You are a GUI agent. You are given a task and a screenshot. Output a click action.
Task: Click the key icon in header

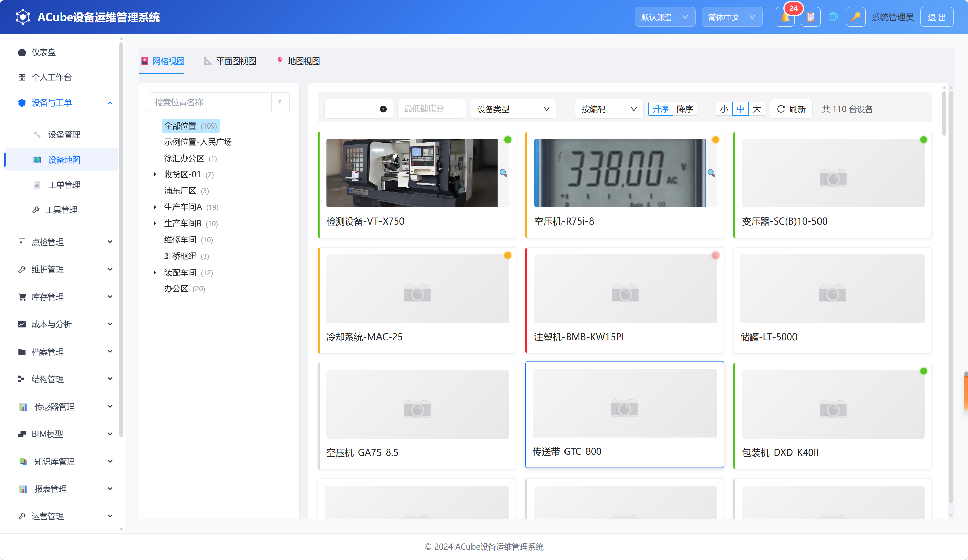[855, 17]
